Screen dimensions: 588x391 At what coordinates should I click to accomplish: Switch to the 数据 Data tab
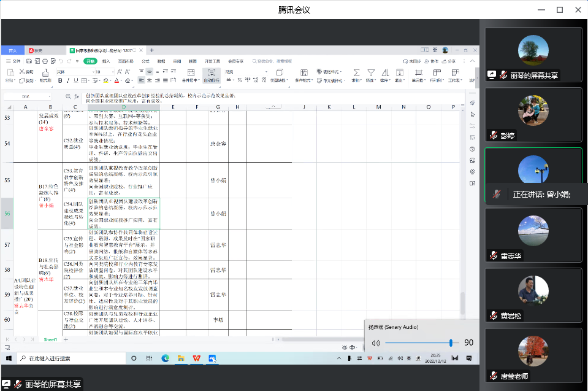[161, 61]
